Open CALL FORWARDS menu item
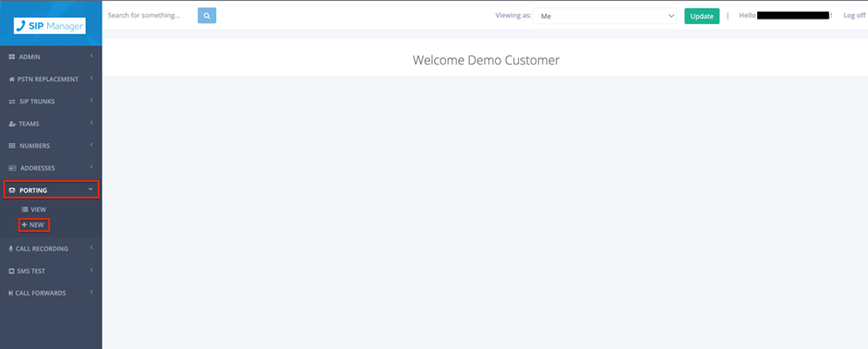The image size is (868, 349). coord(51,293)
